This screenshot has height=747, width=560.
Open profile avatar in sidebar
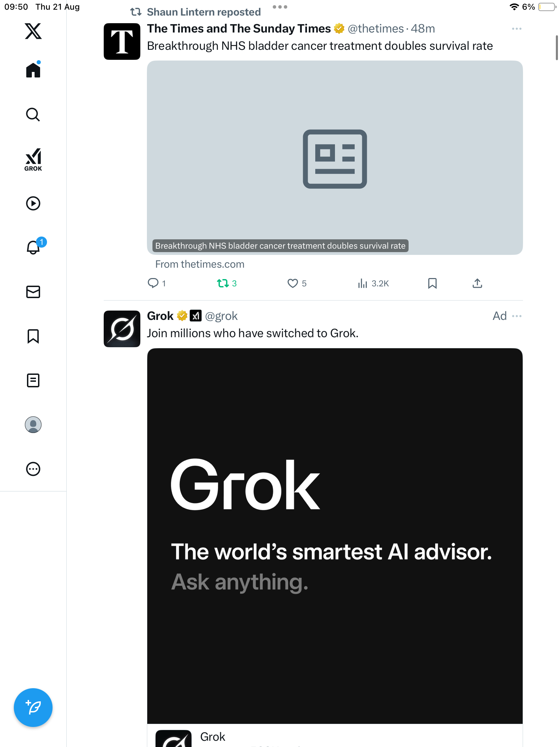click(x=33, y=425)
